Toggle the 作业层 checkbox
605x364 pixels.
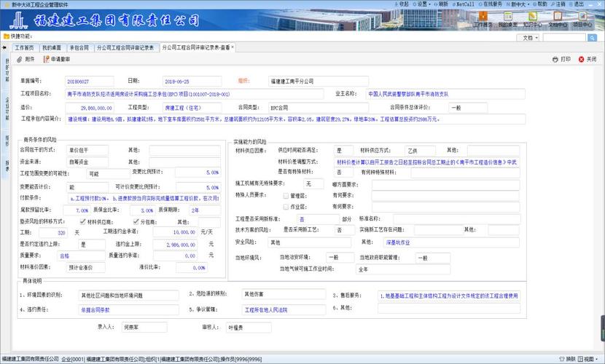(x=286, y=207)
